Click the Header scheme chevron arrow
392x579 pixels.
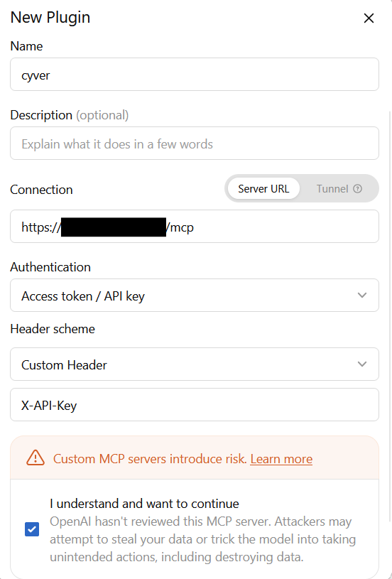[x=362, y=364]
